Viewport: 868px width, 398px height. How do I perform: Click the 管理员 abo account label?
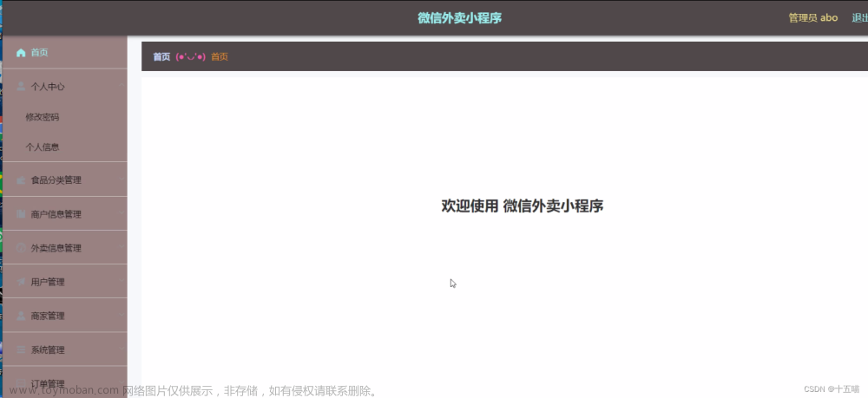(813, 17)
